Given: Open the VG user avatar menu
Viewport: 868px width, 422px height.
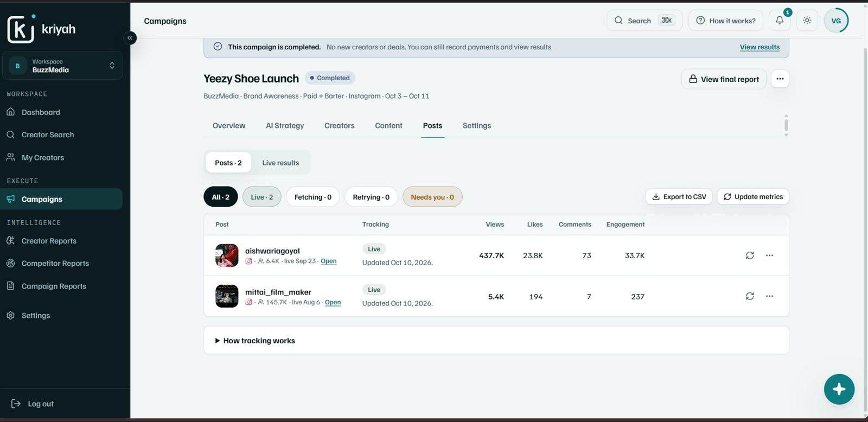Looking at the screenshot, I should click(x=836, y=21).
